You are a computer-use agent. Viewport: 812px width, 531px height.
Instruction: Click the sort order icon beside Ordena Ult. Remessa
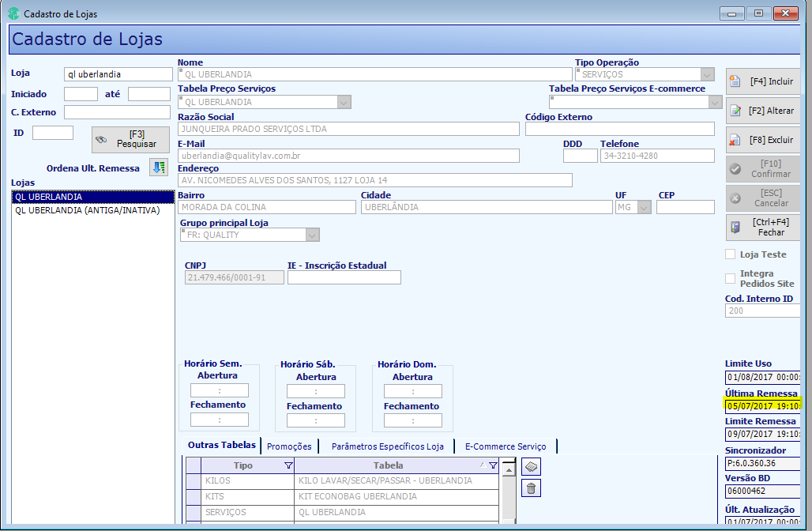pyautogui.click(x=159, y=168)
